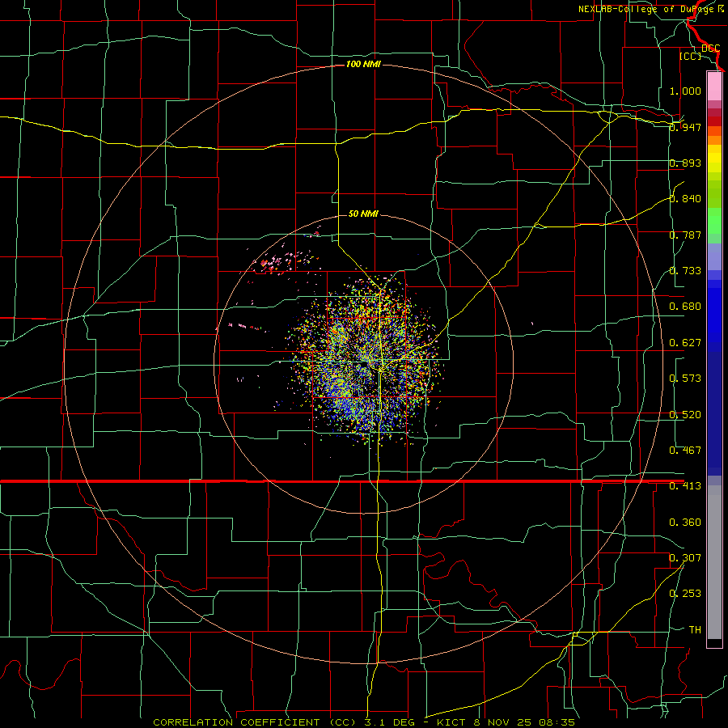This screenshot has height=728, width=728.
Task: Click the 0.787 scale value
Action: pyautogui.click(x=685, y=235)
